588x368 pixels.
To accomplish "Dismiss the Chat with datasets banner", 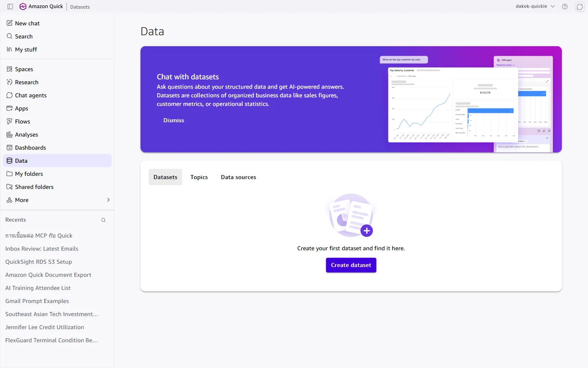I will pos(174,120).
